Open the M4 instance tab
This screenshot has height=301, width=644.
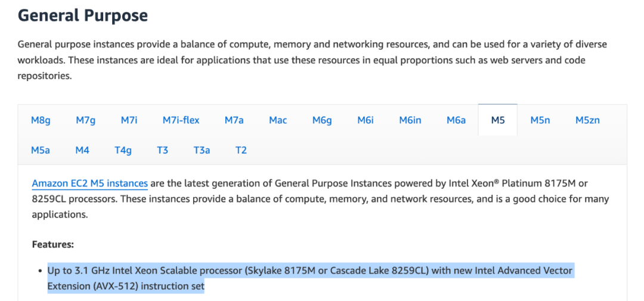click(82, 150)
